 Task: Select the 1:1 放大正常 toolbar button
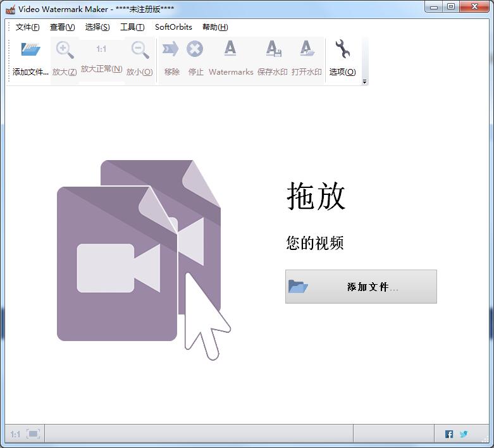click(101, 49)
